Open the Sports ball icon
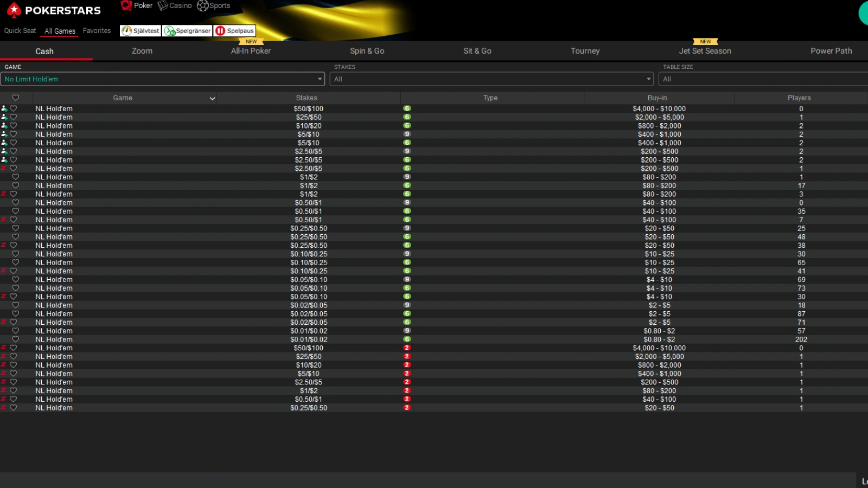The image size is (868, 488). (x=203, y=5)
